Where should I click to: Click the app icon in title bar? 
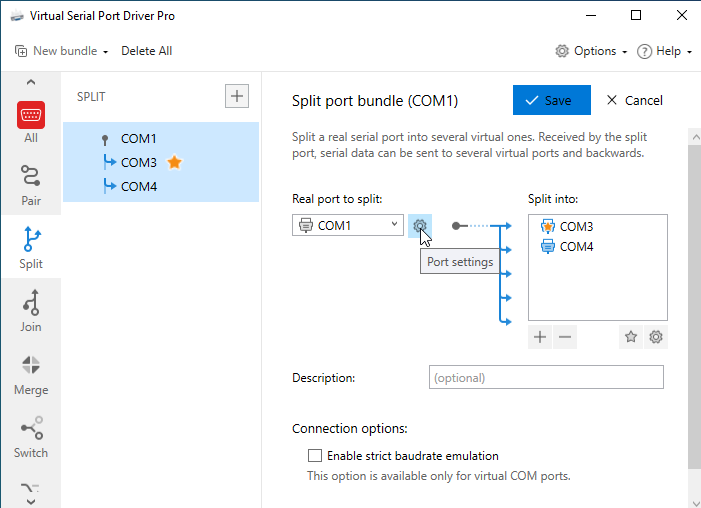click(17, 16)
